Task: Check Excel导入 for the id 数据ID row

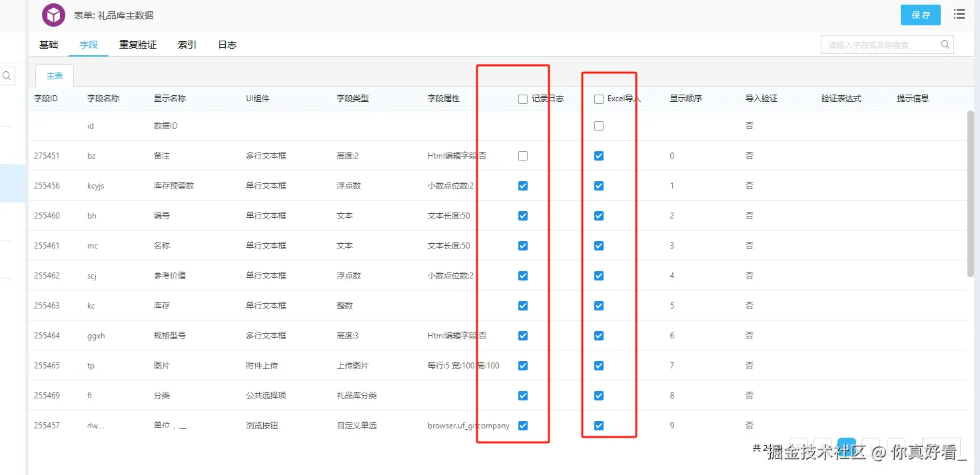Action: pos(599,126)
